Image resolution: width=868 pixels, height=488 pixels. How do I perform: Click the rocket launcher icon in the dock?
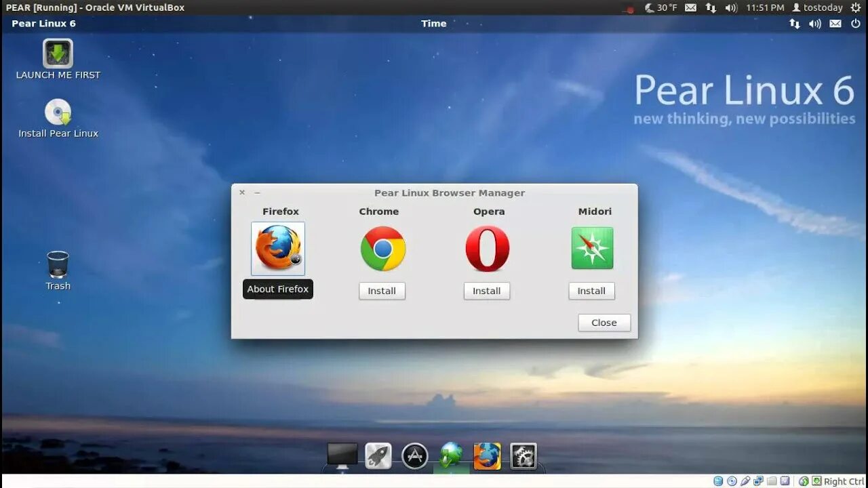[378, 455]
